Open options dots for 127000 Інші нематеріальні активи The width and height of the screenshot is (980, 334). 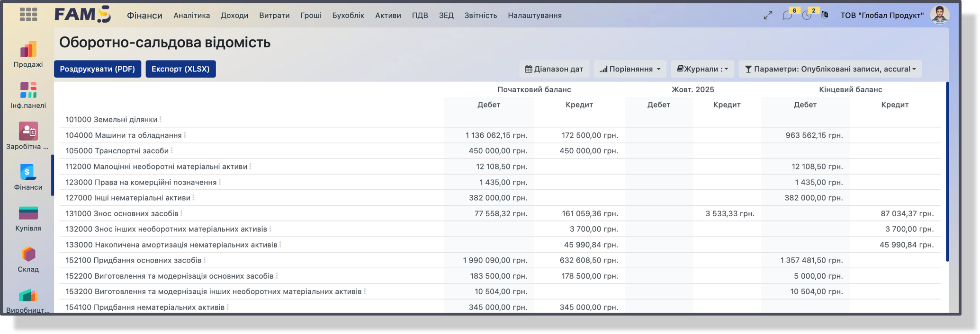coord(193,198)
